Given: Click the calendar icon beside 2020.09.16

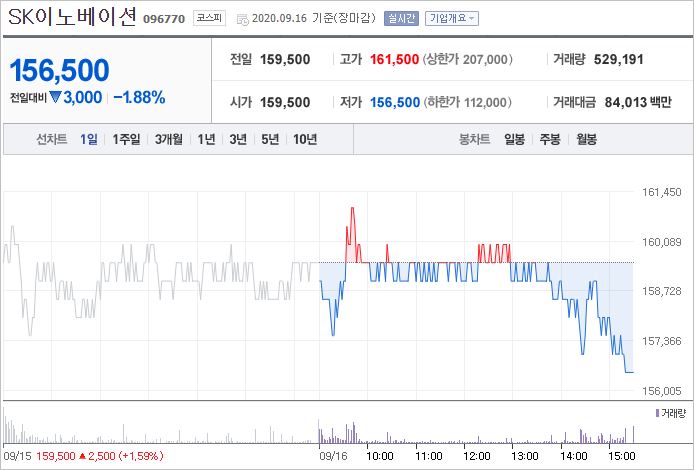Looking at the screenshot, I should pos(242,19).
